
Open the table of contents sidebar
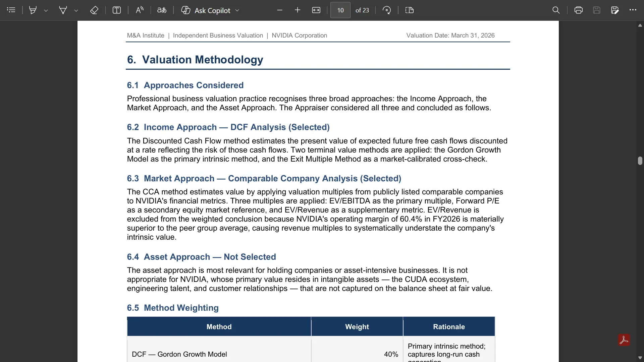(x=11, y=10)
